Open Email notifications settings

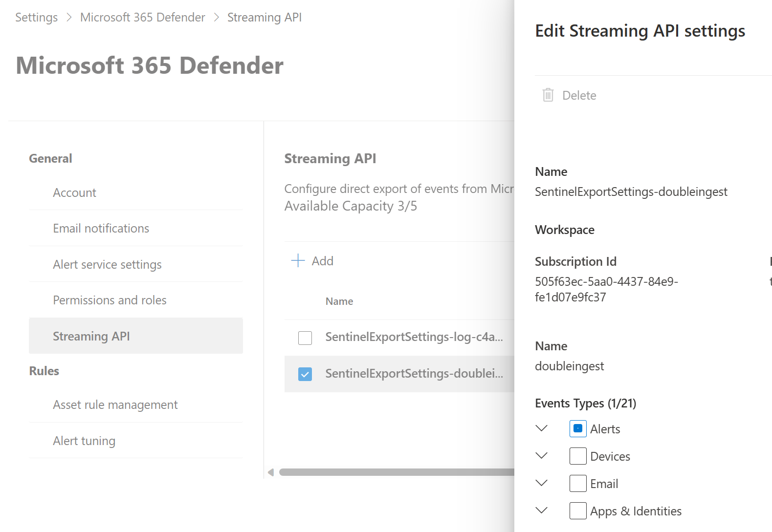(x=136, y=228)
